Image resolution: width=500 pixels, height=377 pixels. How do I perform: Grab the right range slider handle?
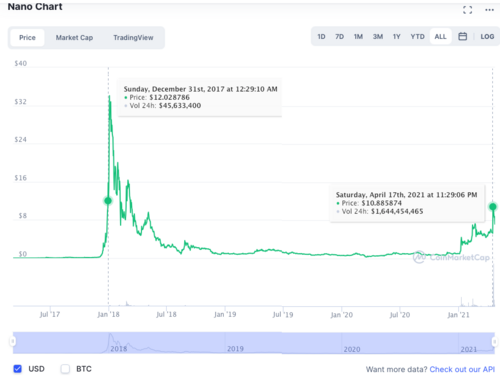[x=495, y=341]
